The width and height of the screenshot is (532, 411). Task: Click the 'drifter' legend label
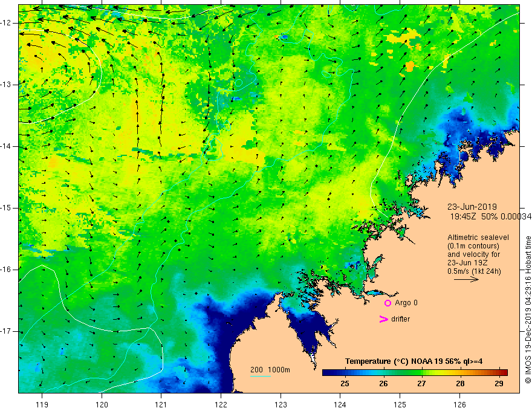tap(400, 319)
